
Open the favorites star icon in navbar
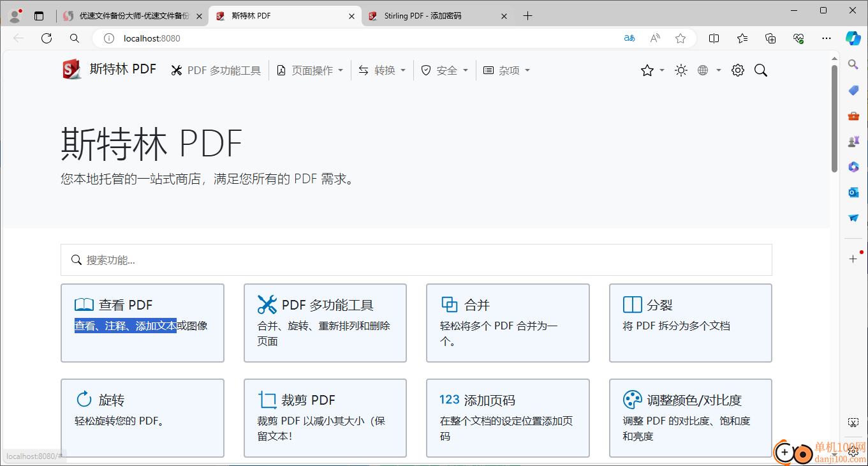(x=647, y=70)
